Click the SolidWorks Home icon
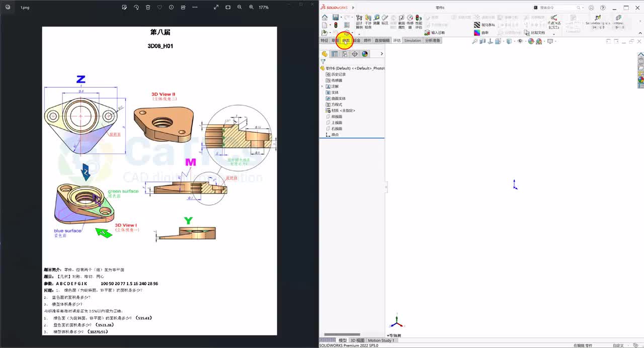Image resolution: width=644 pixels, height=348 pixels. (x=325, y=18)
